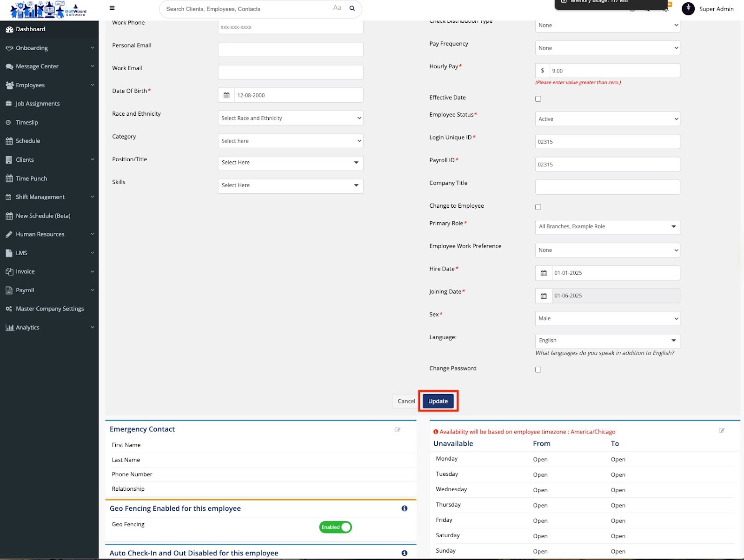
Task: Edit the availability schedule
Action: (722, 430)
